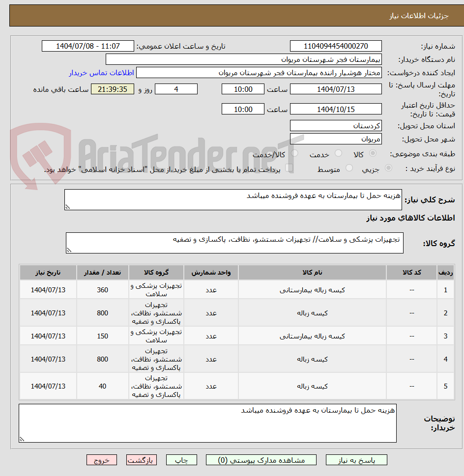Open مشاهده مدارک پیوستی attachments
The width and height of the screenshot is (464, 476).
coord(261,460)
